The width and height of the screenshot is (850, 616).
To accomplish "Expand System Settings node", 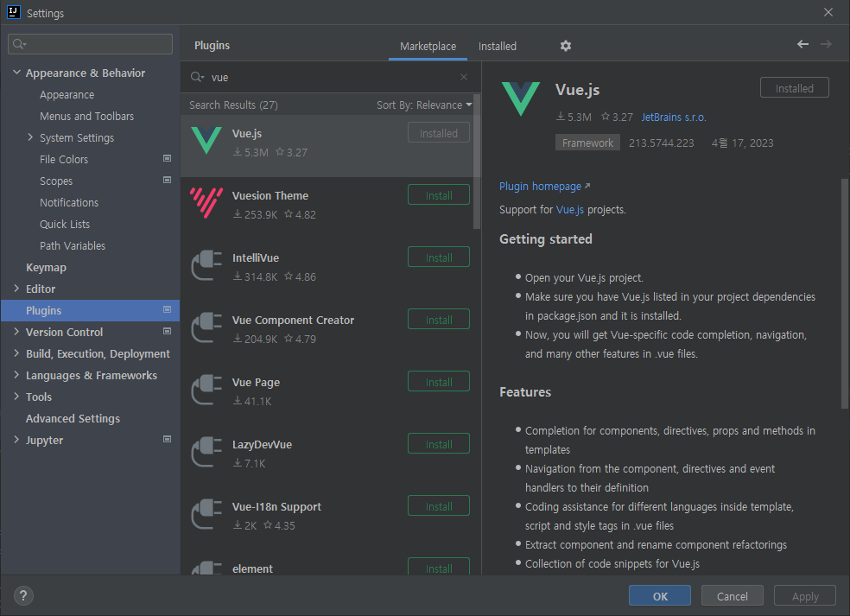I will pyautogui.click(x=30, y=137).
